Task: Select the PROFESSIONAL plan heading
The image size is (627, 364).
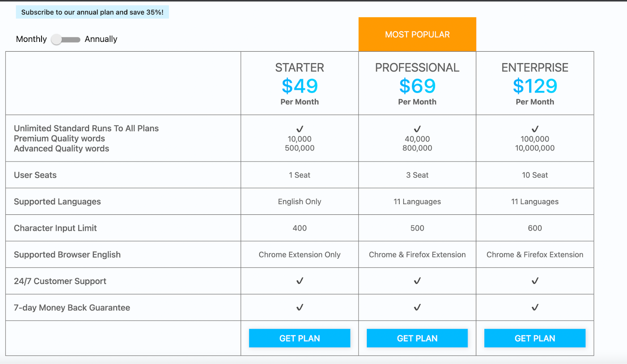Action: tap(417, 67)
